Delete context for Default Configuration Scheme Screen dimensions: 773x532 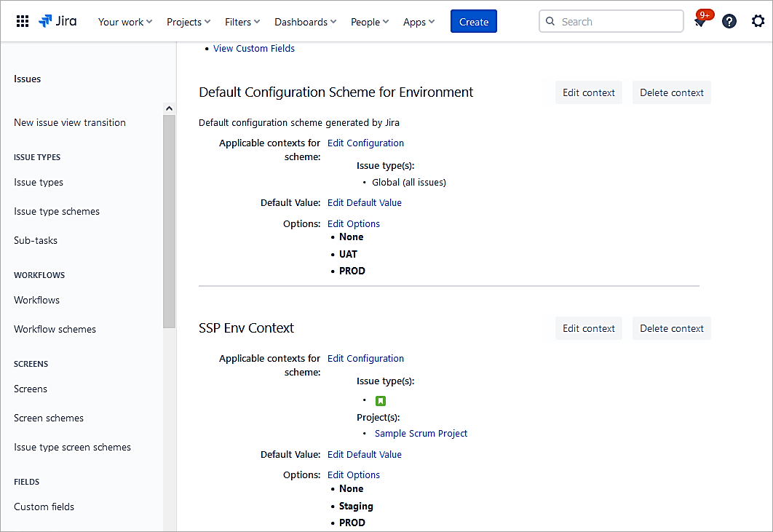(671, 92)
